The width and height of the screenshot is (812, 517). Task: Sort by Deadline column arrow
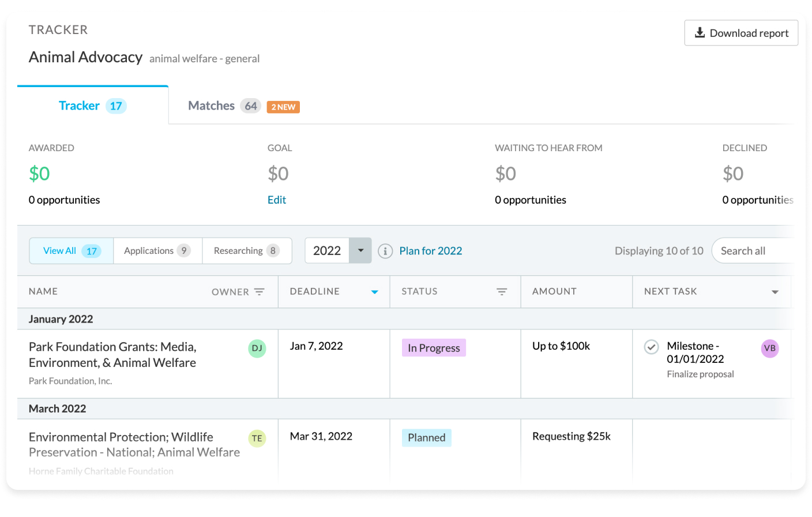point(375,292)
